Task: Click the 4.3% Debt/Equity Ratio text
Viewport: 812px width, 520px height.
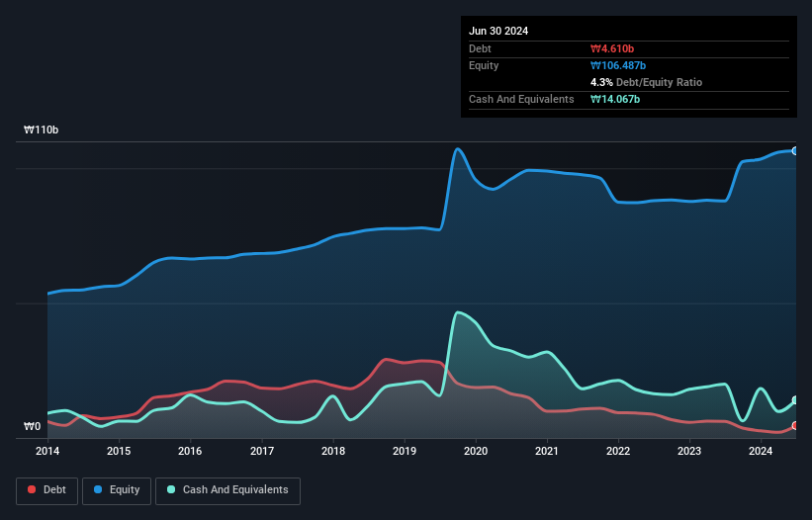Action: (x=646, y=82)
